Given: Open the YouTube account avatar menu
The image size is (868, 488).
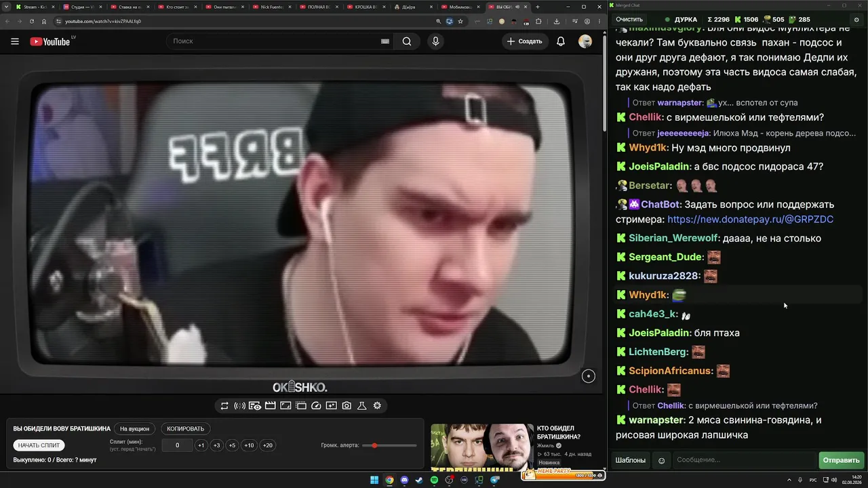Looking at the screenshot, I should tap(585, 41).
